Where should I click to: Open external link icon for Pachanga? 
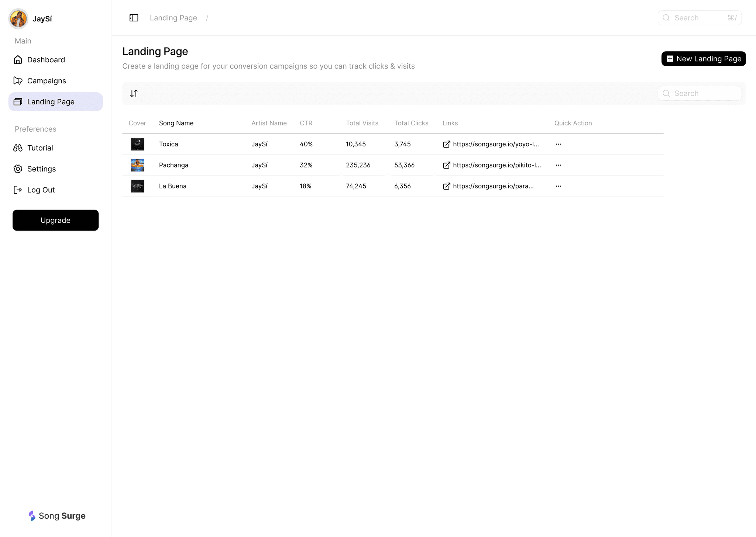pos(446,165)
